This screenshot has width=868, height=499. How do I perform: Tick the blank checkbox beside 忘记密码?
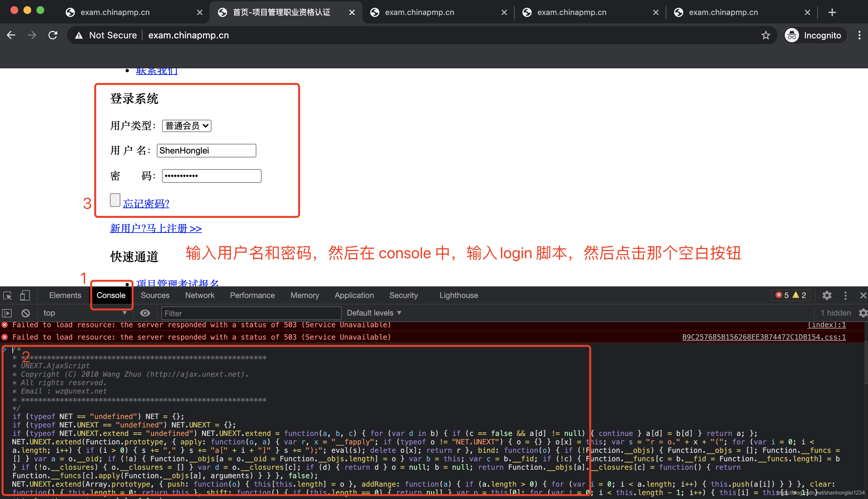coord(115,200)
